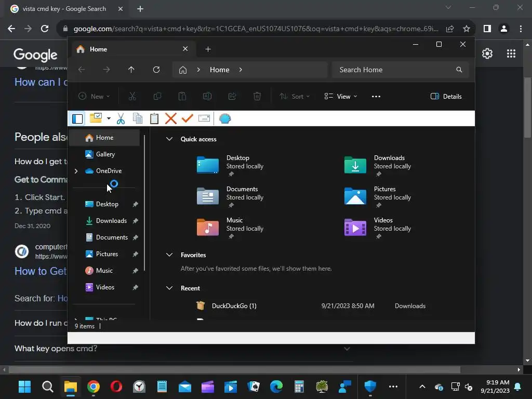
Task: Click the red X Delete icon
Action: pyautogui.click(x=170, y=118)
